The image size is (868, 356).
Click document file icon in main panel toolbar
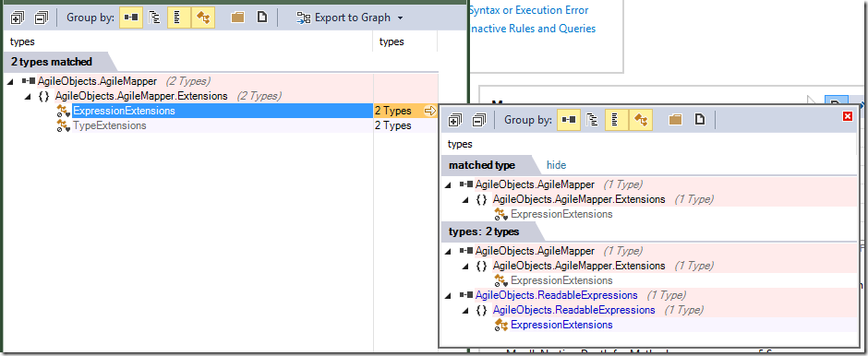tap(262, 18)
